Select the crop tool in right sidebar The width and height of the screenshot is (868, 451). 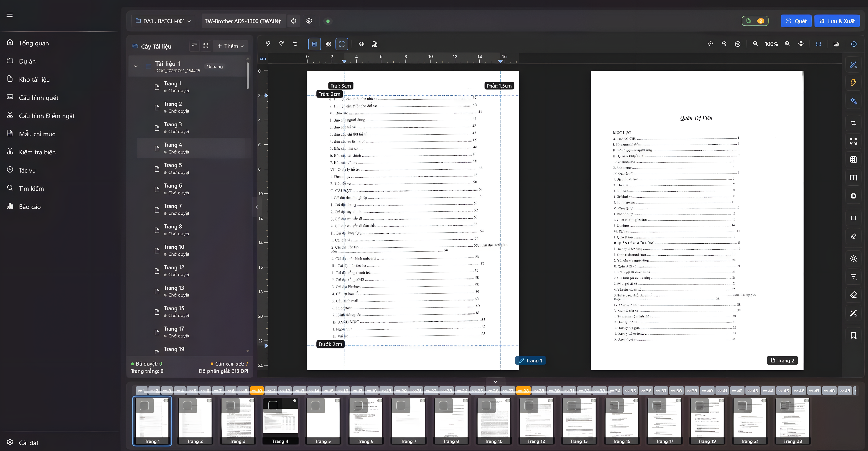[x=853, y=123]
